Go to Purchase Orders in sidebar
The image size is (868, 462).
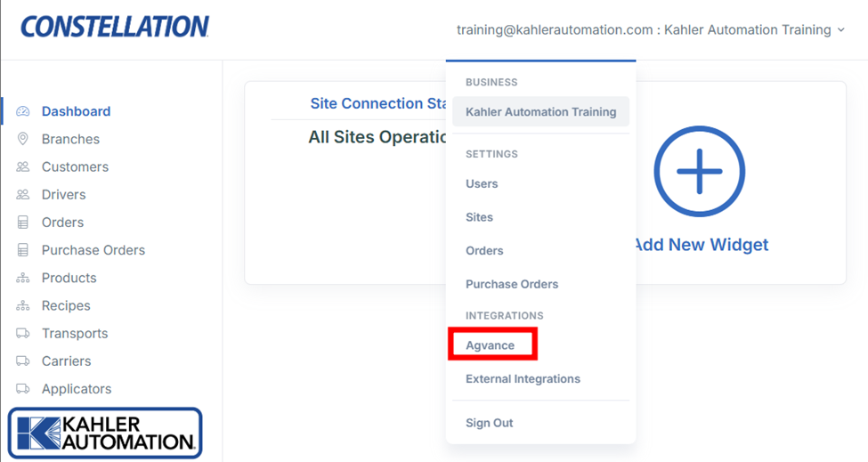point(93,250)
